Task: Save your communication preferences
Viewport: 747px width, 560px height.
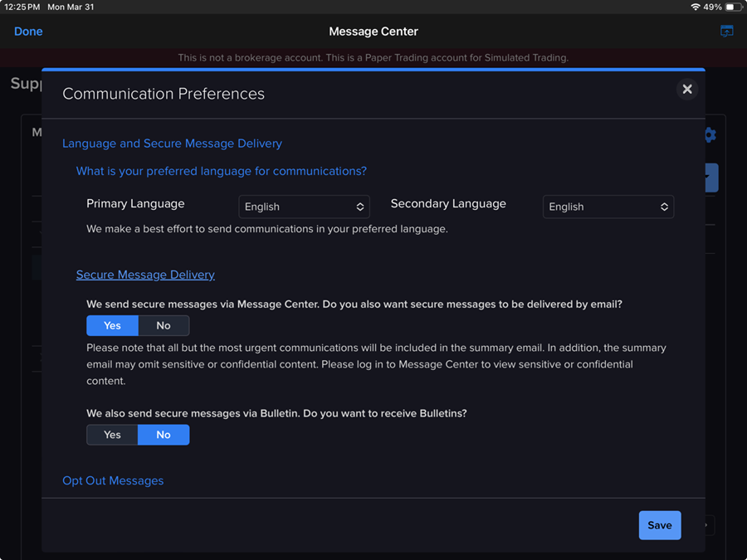Action: click(660, 525)
